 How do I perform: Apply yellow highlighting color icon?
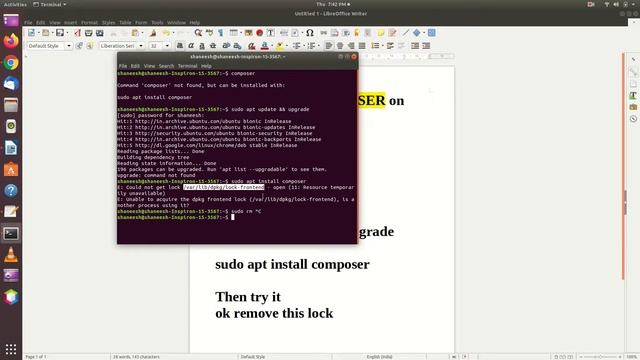[x=280, y=46]
